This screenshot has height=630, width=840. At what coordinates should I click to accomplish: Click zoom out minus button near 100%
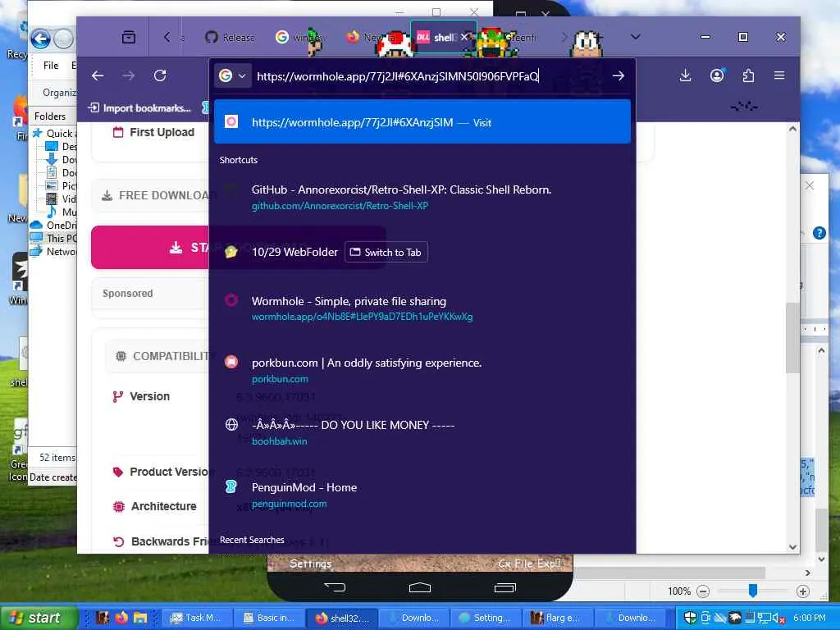(703, 591)
